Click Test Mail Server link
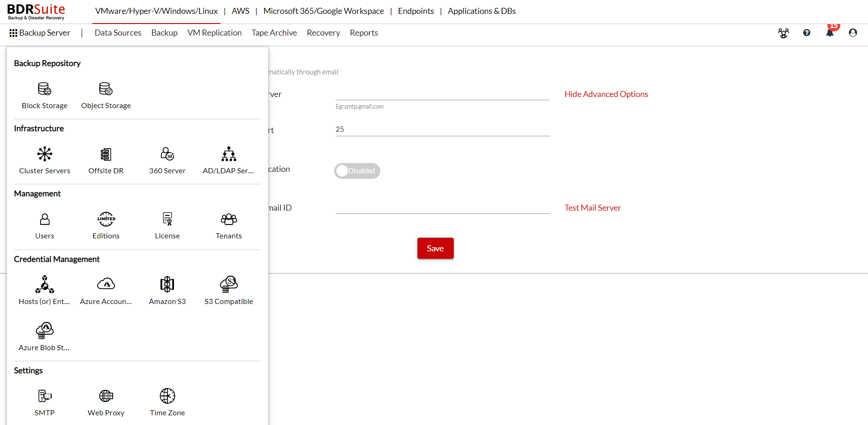The width and height of the screenshot is (868, 425). (593, 208)
